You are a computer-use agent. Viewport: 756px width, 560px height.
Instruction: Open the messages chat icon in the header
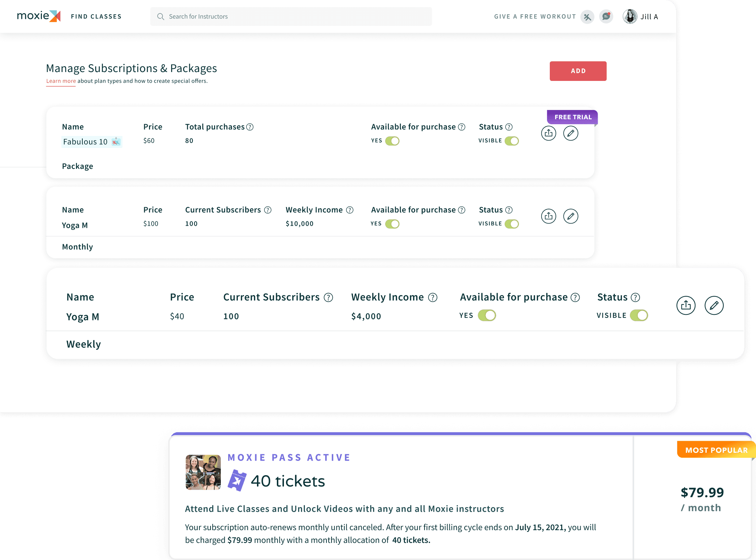point(606,16)
